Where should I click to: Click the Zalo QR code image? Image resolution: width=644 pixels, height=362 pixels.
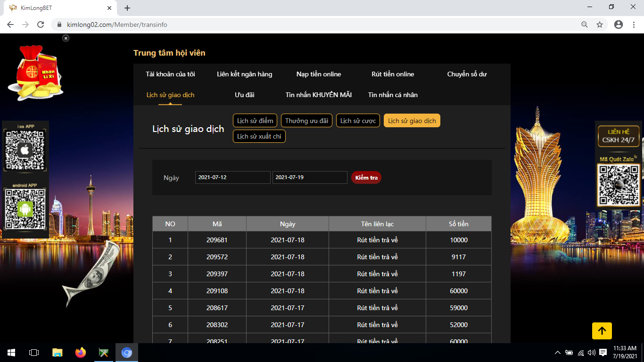coord(619,185)
